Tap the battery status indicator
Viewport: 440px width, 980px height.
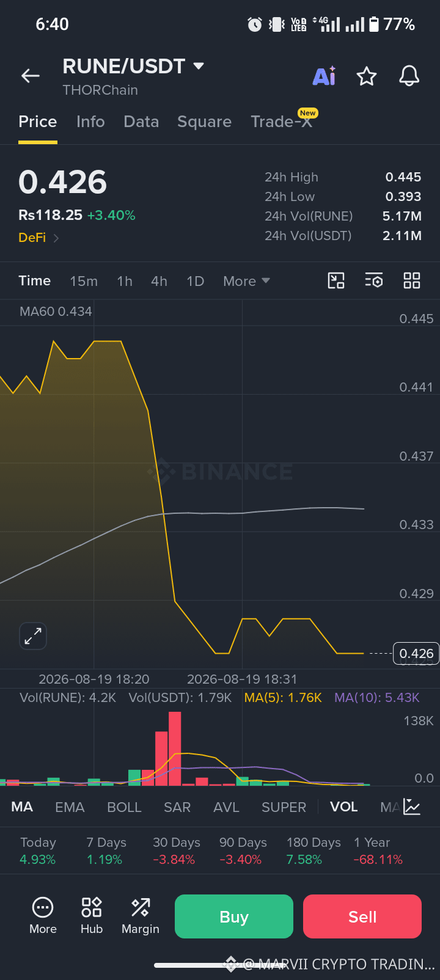point(374,24)
